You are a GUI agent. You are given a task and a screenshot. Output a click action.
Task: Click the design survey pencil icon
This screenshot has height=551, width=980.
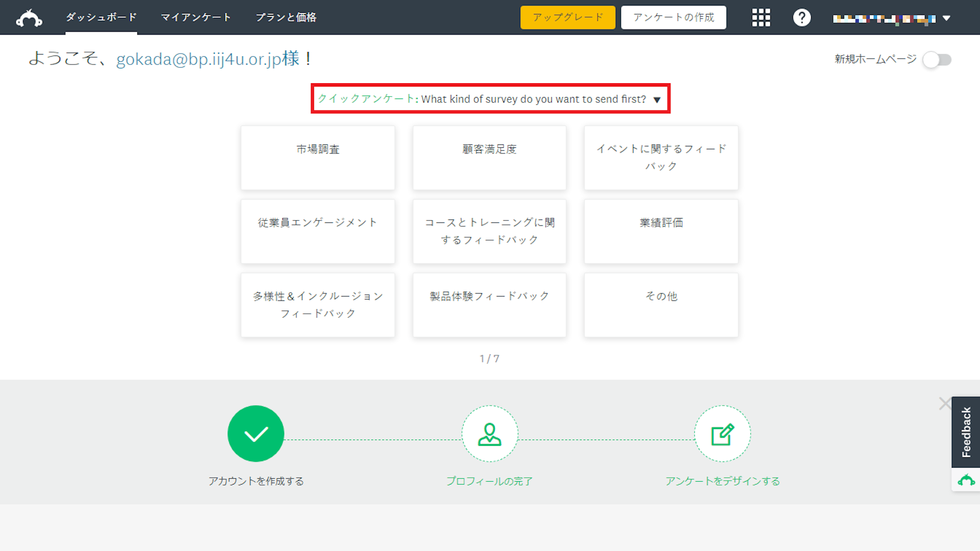[722, 433]
